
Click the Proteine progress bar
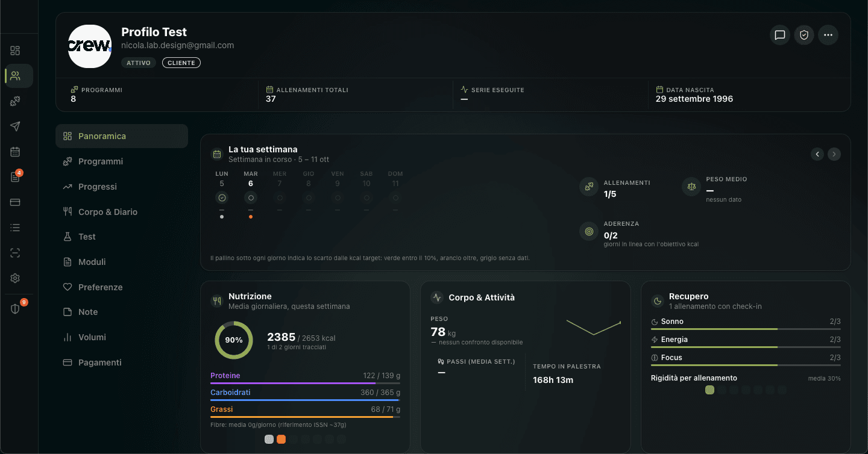coord(305,383)
